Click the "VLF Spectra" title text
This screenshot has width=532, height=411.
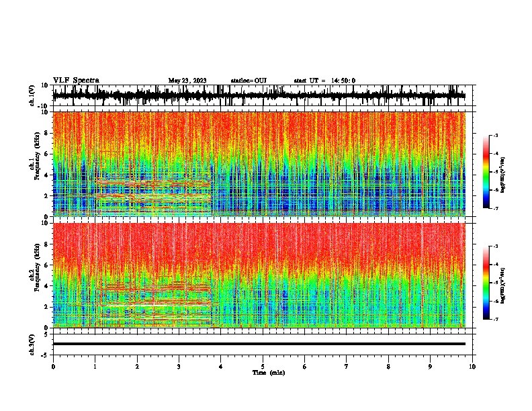click(76, 81)
